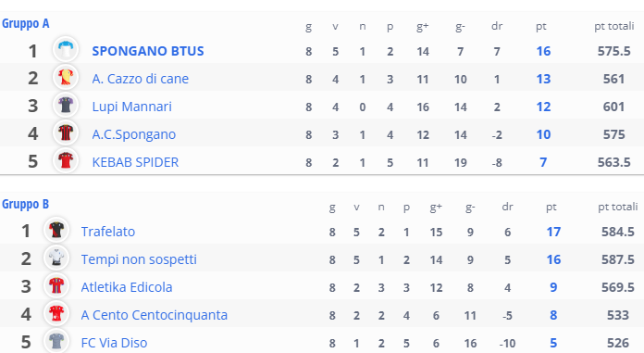Click the A. Cazzo di cane jersey icon
This screenshot has width=644, height=353.
[x=66, y=77]
